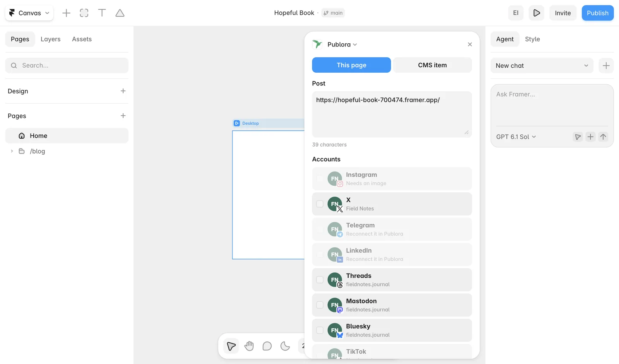Check the Bluesky account checkbox

[x=320, y=330]
